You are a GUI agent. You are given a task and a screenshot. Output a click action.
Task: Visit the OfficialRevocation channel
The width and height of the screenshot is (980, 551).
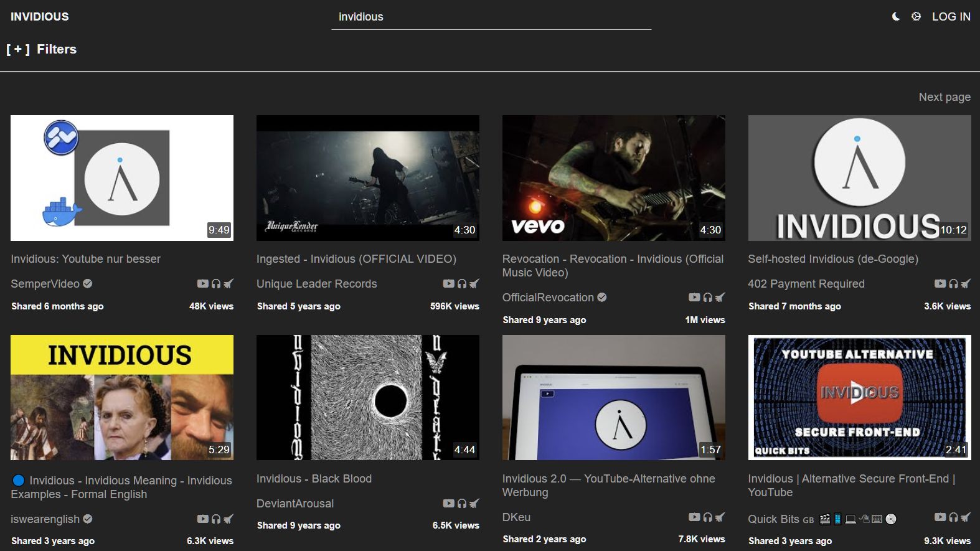[x=548, y=298]
